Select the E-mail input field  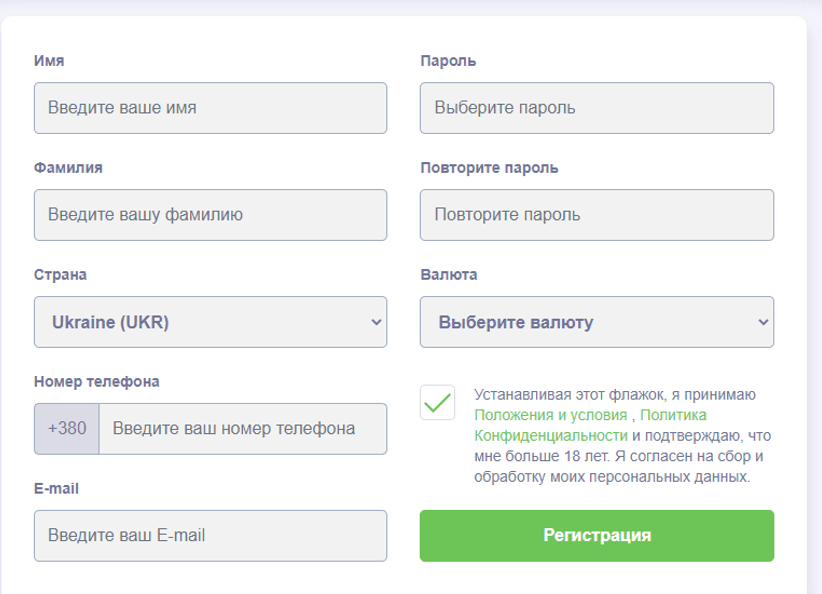(x=210, y=536)
